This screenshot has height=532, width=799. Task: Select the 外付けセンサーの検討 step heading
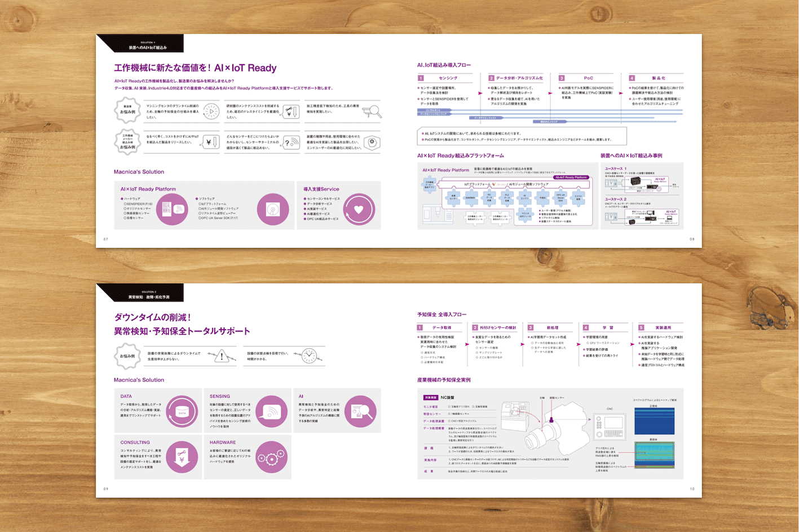coord(498,327)
